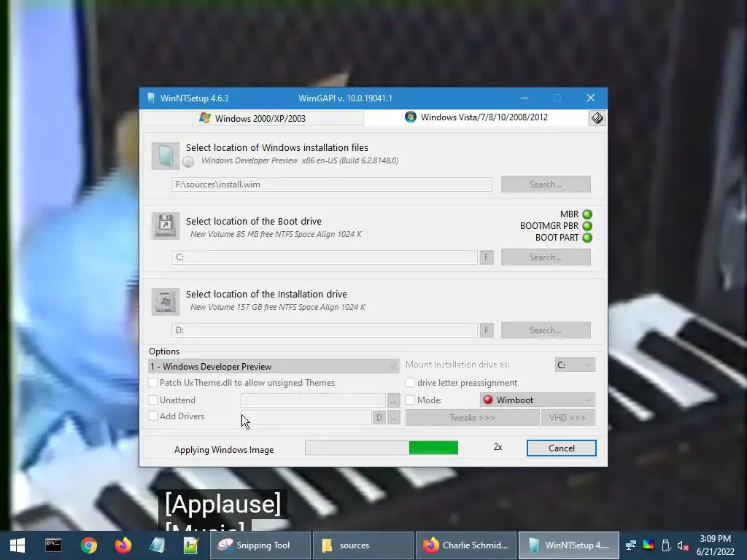Click F button next to installation drive
Viewport: 747px width, 560px height.
tap(487, 330)
